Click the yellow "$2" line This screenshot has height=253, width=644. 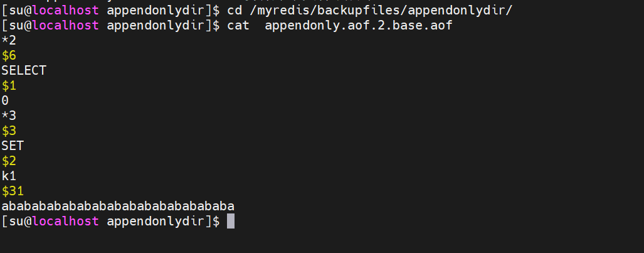pyautogui.click(x=9, y=161)
